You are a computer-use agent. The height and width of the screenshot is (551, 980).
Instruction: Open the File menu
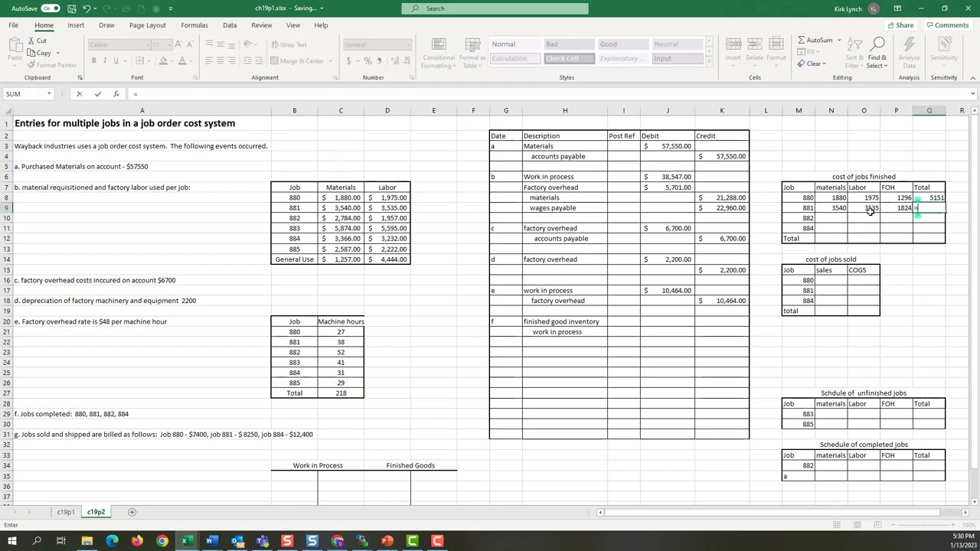pyautogui.click(x=14, y=25)
